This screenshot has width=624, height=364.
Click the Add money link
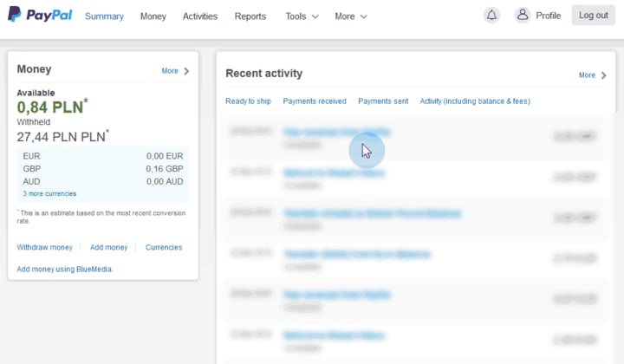tap(108, 248)
